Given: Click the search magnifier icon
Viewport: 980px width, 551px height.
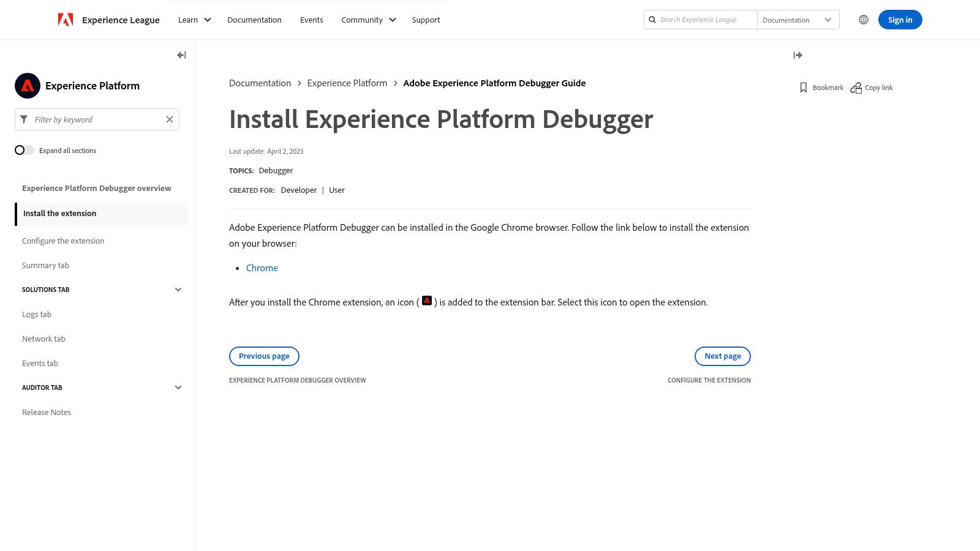Looking at the screenshot, I should point(652,19).
